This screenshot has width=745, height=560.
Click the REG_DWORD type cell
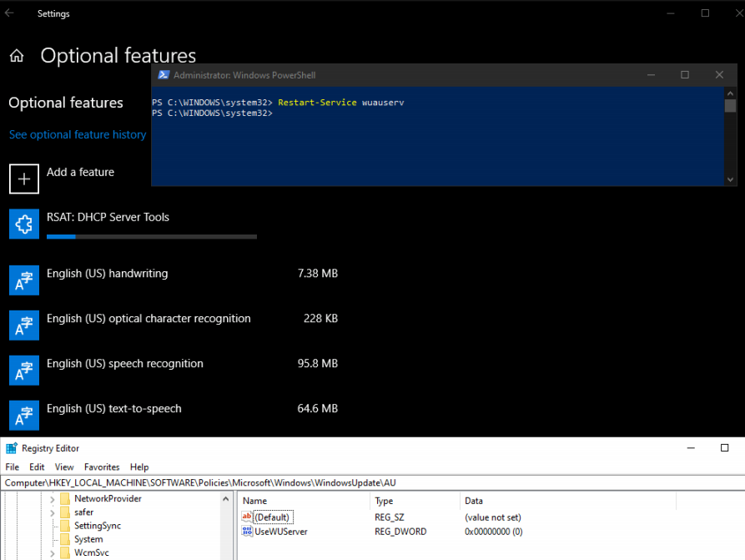(400, 532)
